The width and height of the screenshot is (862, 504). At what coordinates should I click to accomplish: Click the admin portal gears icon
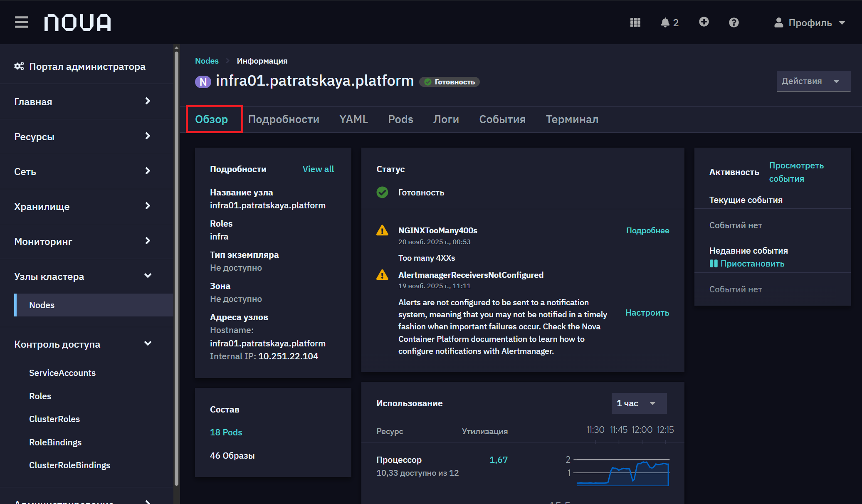click(x=19, y=66)
